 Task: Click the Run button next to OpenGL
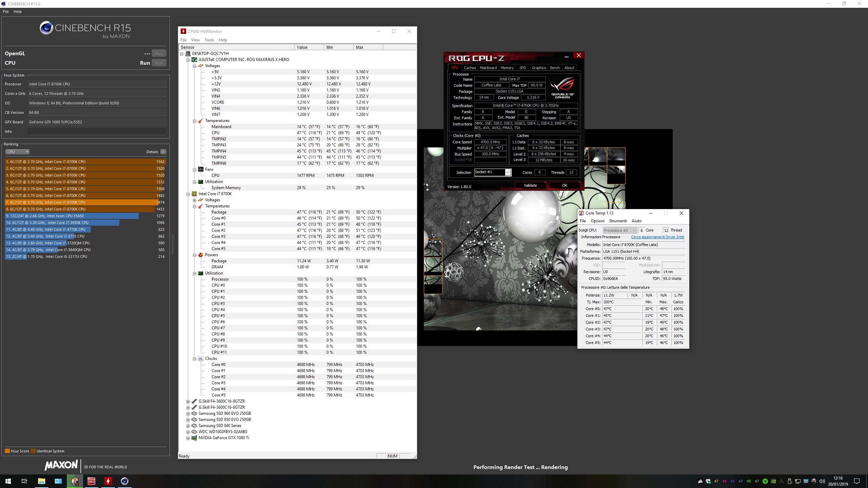click(159, 54)
